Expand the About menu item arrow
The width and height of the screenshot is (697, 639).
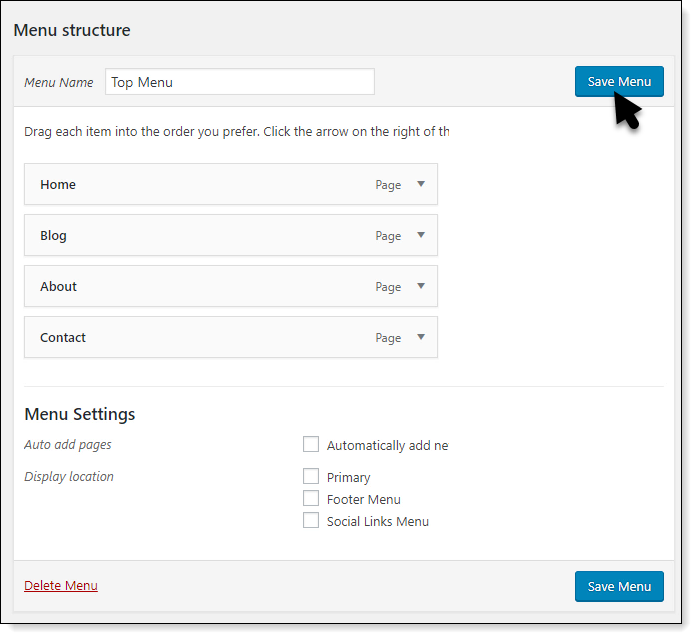click(421, 286)
